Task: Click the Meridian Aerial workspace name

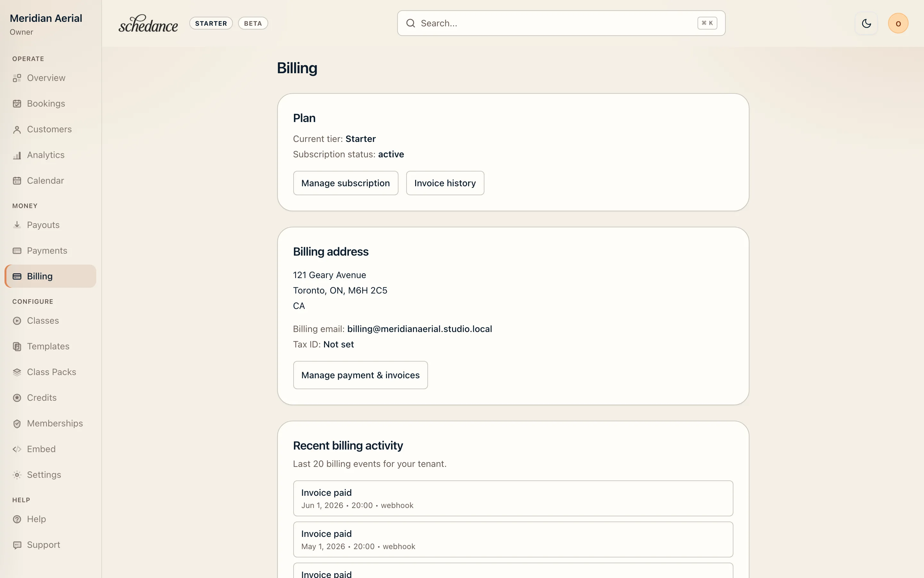Action: coord(46,18)
